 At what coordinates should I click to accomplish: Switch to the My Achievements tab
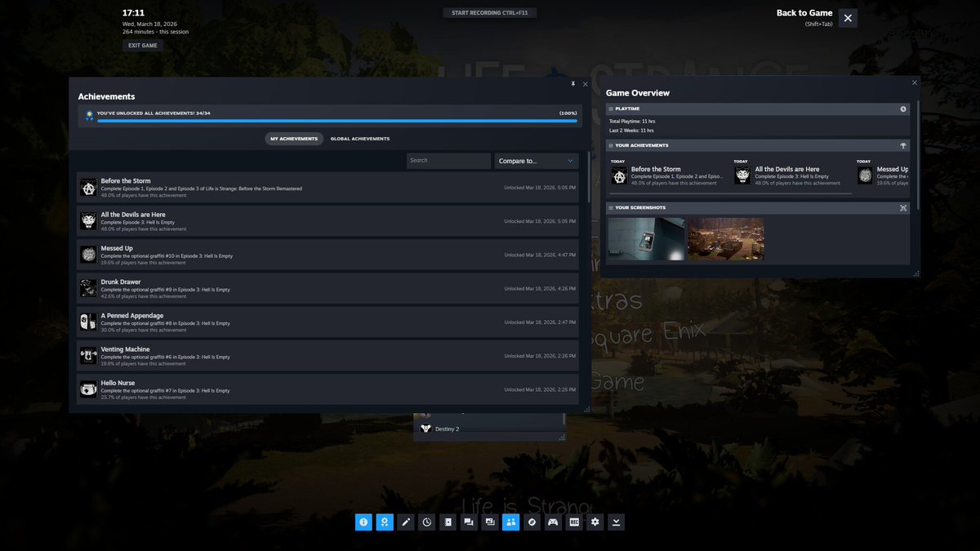(x=294, y=139)
